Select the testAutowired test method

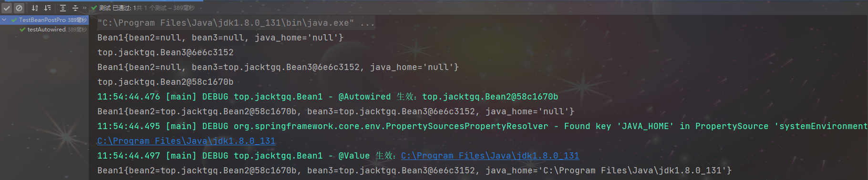tap(47, 30)
